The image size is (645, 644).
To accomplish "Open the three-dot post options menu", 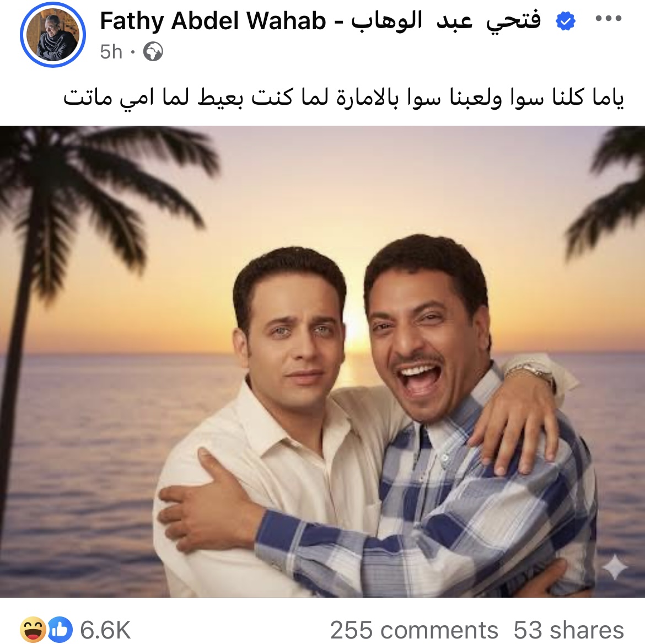I will click(609, 19).
